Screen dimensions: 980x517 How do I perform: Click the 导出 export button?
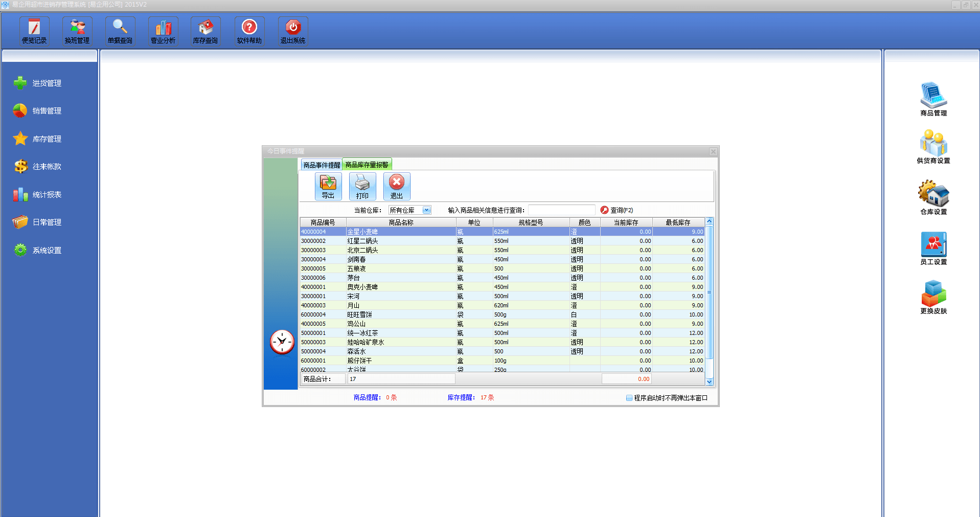[328, 186]
